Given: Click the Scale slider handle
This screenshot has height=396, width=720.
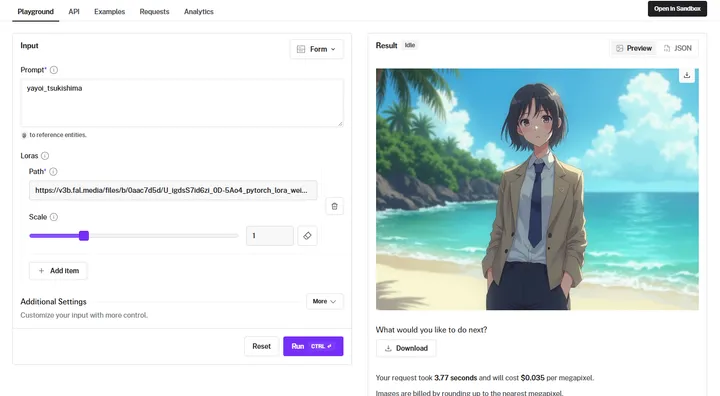Looking at the screenshot, I should click(x=84, y=236).
